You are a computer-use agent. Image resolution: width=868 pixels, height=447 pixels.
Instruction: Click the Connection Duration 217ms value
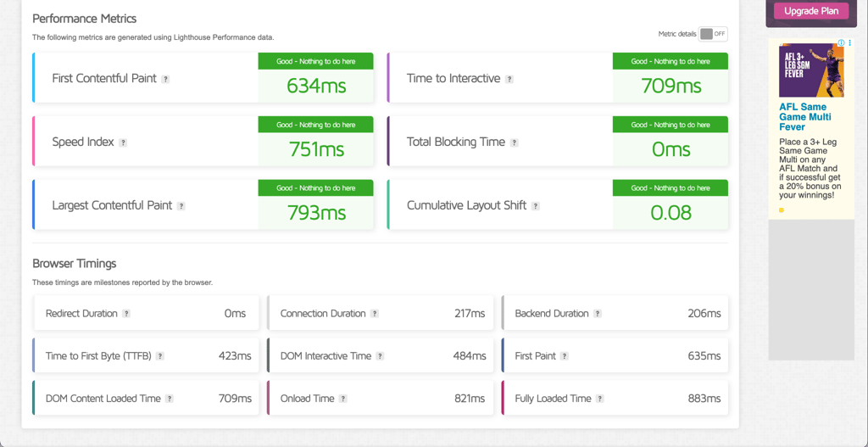470,314
